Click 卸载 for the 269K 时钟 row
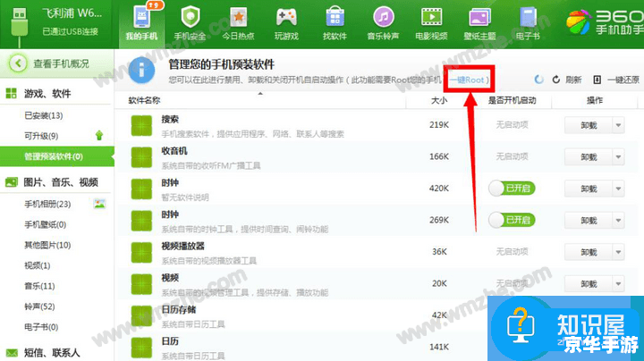644x361 pixels. pyautogui.click(x=589, y=221)
